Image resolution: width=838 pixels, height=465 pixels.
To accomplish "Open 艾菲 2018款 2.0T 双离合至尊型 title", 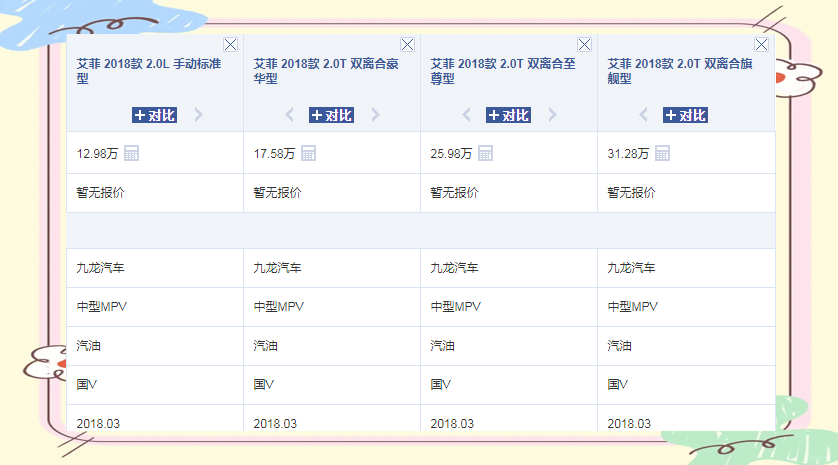I will (503, 71).
